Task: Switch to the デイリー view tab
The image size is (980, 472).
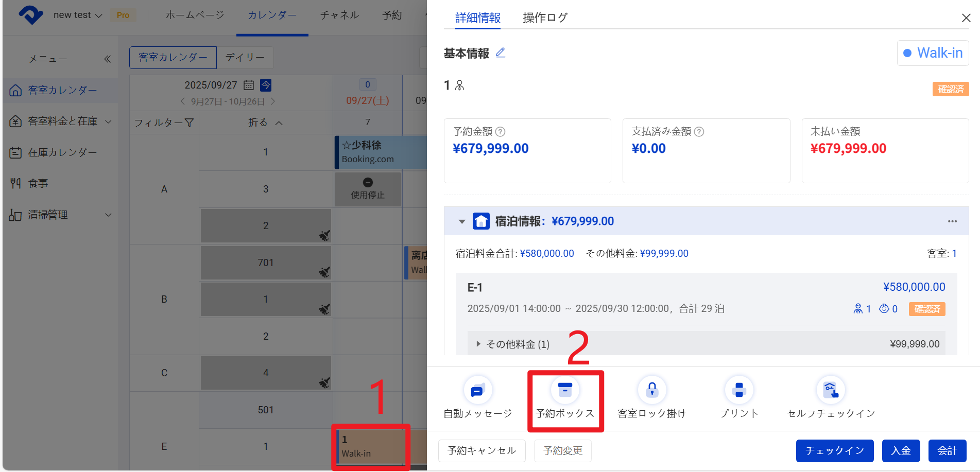Action: (245, 57)
